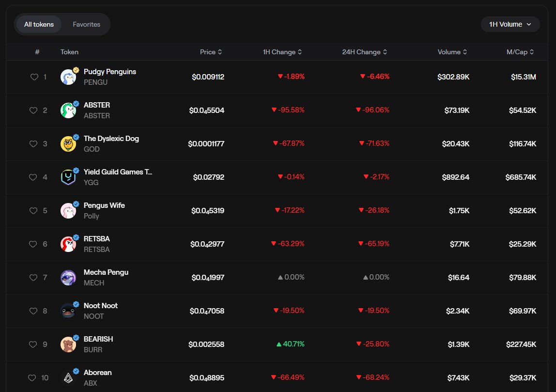The height and width of the screenshot is (392, 556).
Task: Open the BEARISH bear avatar icon
Action: 68,344
